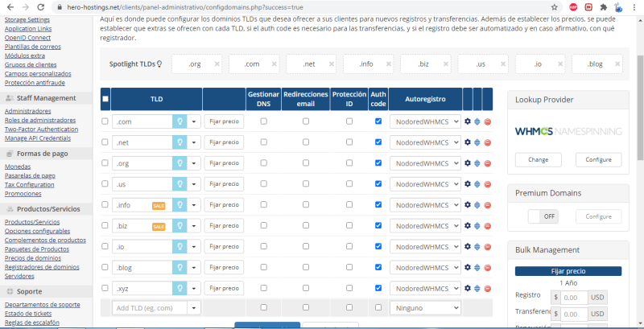
Task: Delete the .xyz TLD with red icon
Action: (x=488, y=288)
